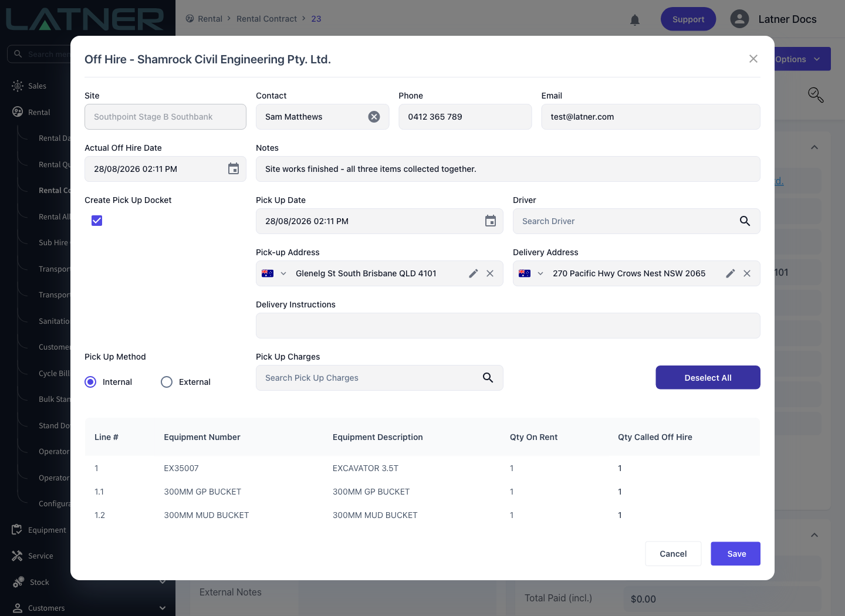The width and height of the screenshot is (845, 616).
Task: Expand the Customers sidebar section
Action: 163,608
